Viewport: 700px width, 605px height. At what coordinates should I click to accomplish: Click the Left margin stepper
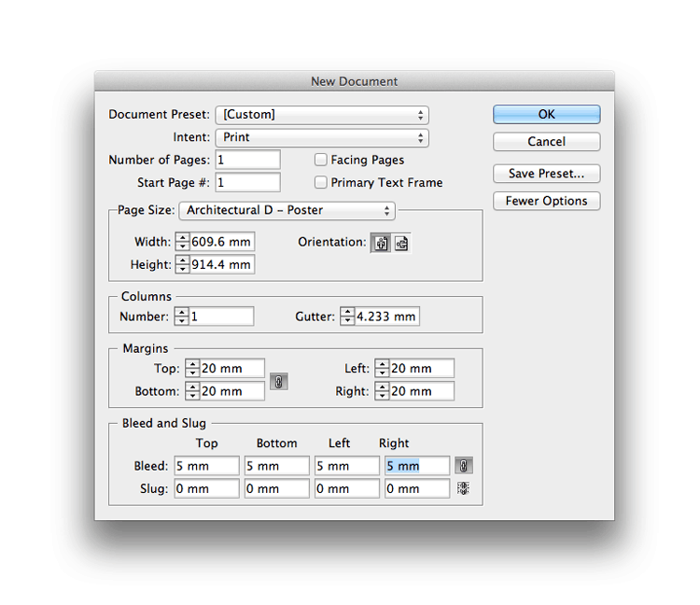click(382, 369)
